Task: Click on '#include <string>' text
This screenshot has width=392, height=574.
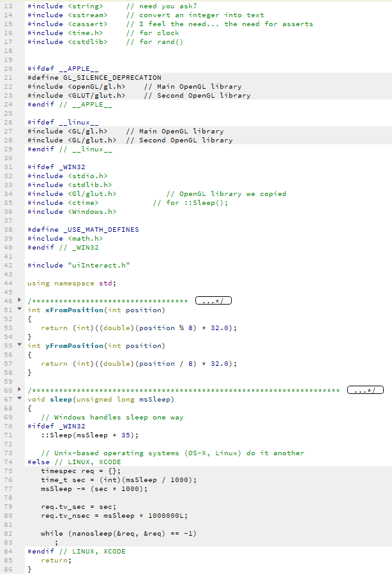Action: pyautogui.click(x=65, y=6)
